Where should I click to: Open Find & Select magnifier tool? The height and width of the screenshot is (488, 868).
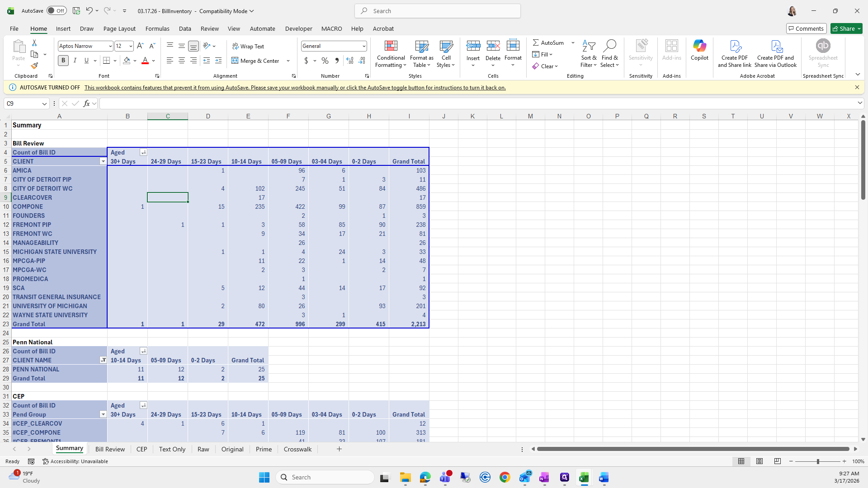coord(609,46)
